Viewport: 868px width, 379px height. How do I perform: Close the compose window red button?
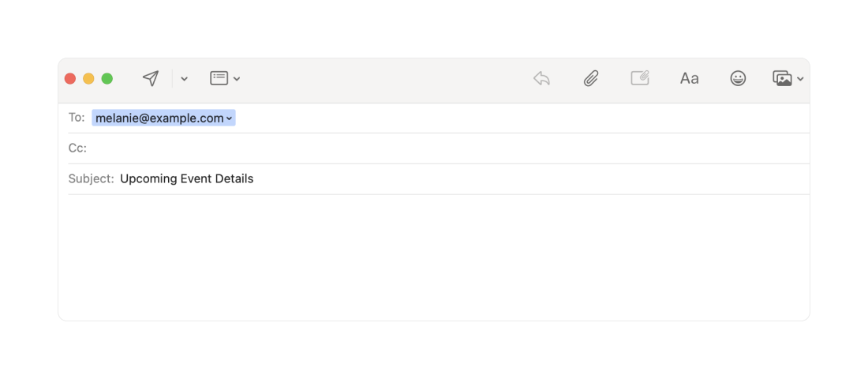pos(70,79)
